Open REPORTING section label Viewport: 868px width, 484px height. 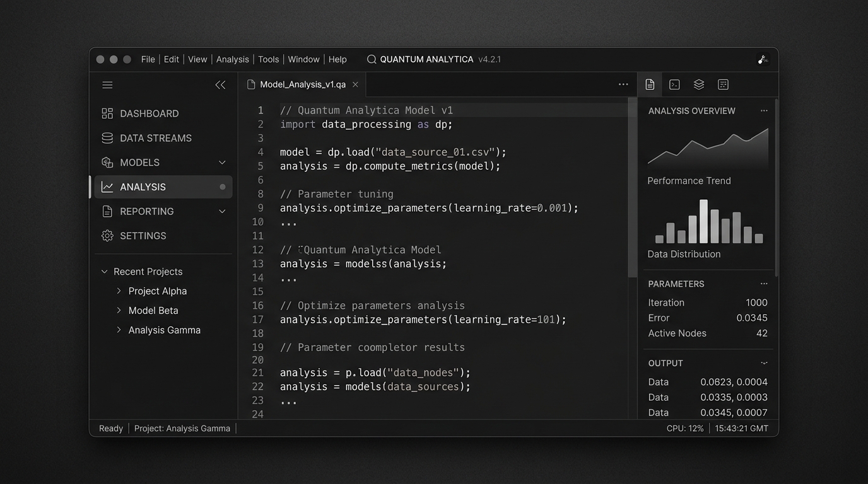click(147, 212)
